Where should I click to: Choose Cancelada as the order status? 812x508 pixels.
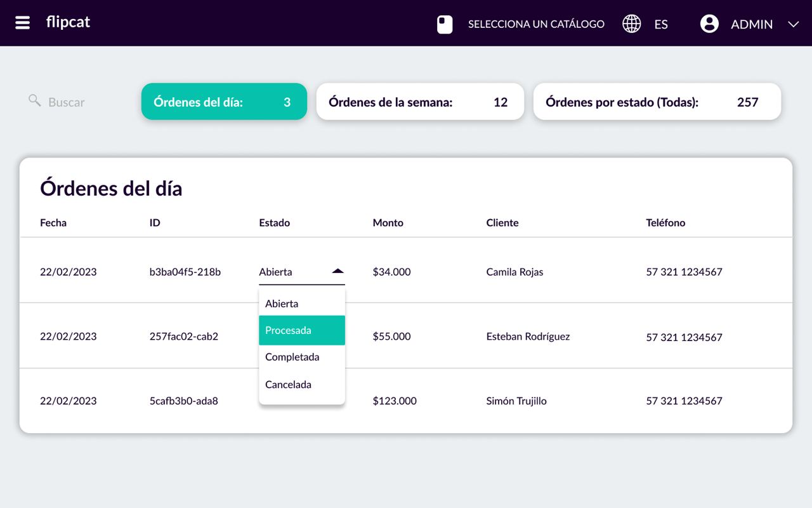(288, 384)
